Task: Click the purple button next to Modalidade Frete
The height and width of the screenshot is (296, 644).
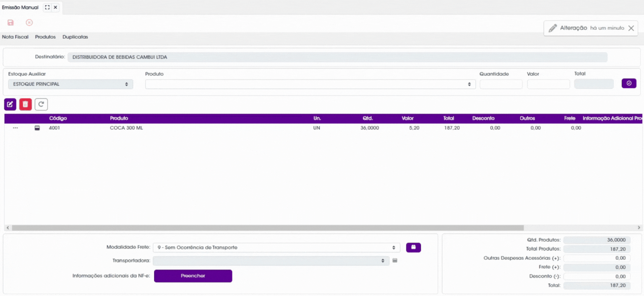Action: [x=413, y=247]
